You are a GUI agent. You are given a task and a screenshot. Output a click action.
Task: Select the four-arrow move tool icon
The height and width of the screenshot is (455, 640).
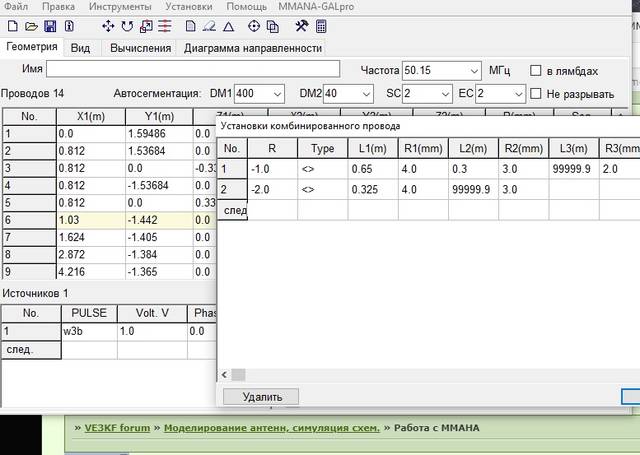pyautogui.click(x=108, y=27)
